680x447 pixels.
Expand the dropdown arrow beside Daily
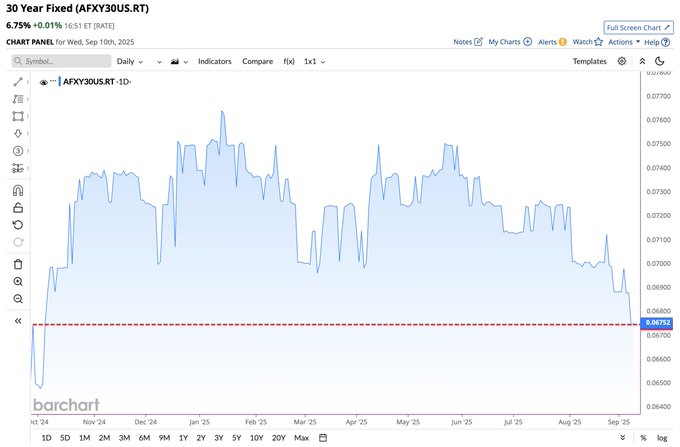[159, 62]
